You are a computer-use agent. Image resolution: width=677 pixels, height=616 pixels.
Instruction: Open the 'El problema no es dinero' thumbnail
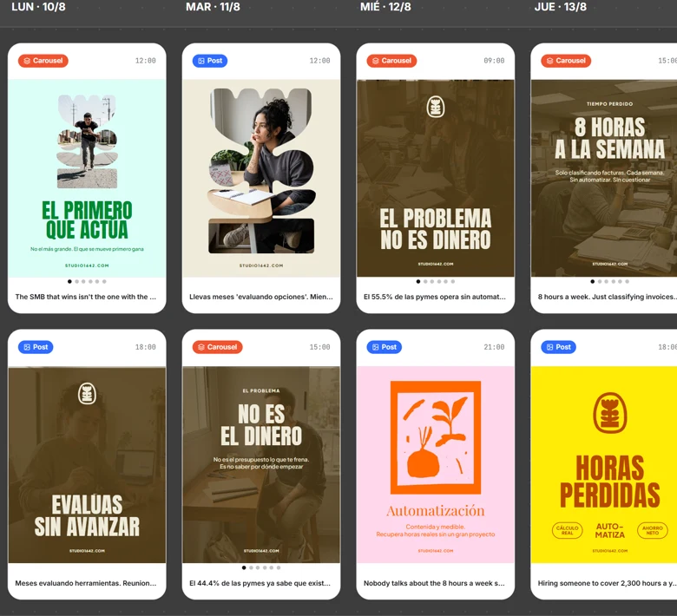point(435,178)
